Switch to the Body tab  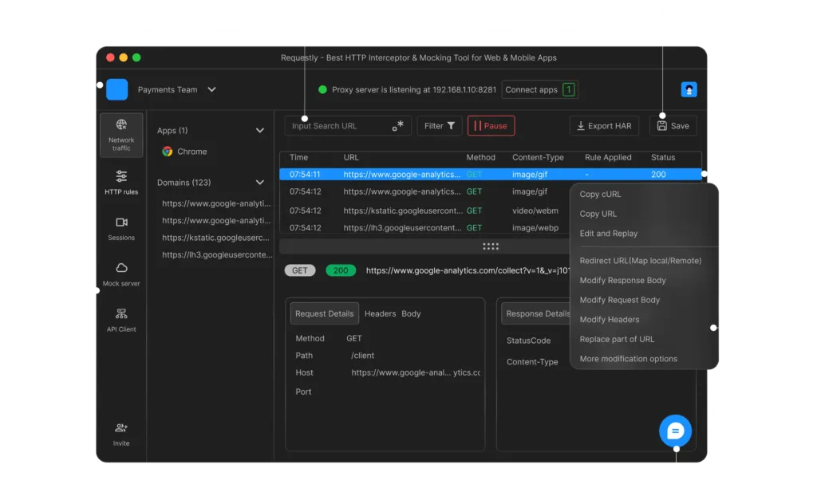click(411, 314)
